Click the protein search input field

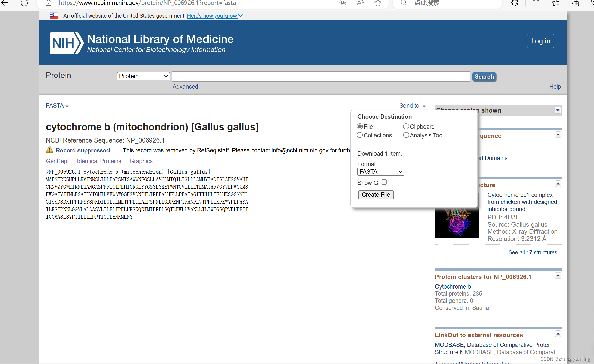321,76
